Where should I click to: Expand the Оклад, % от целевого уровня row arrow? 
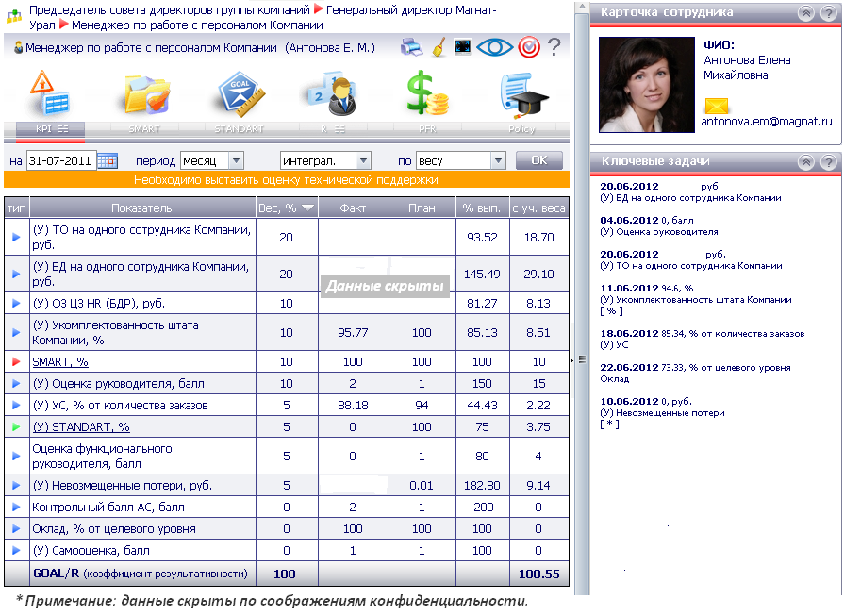[x=16, y=529]
